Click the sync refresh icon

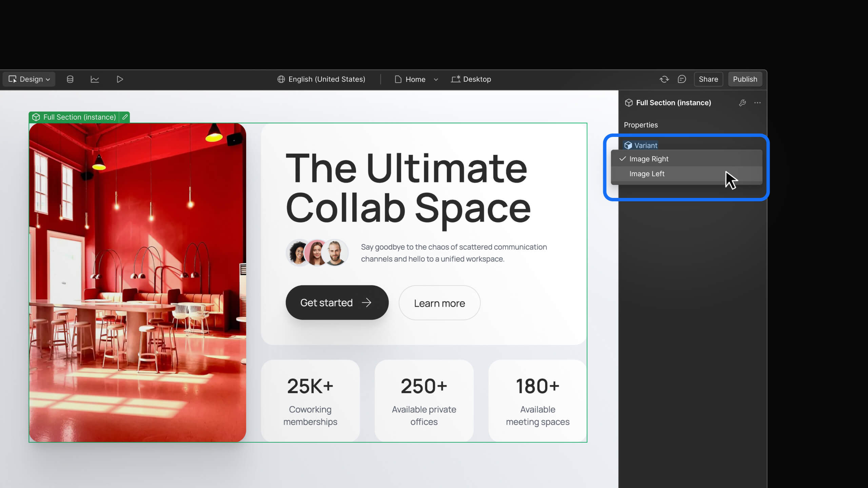pos(664,79)
